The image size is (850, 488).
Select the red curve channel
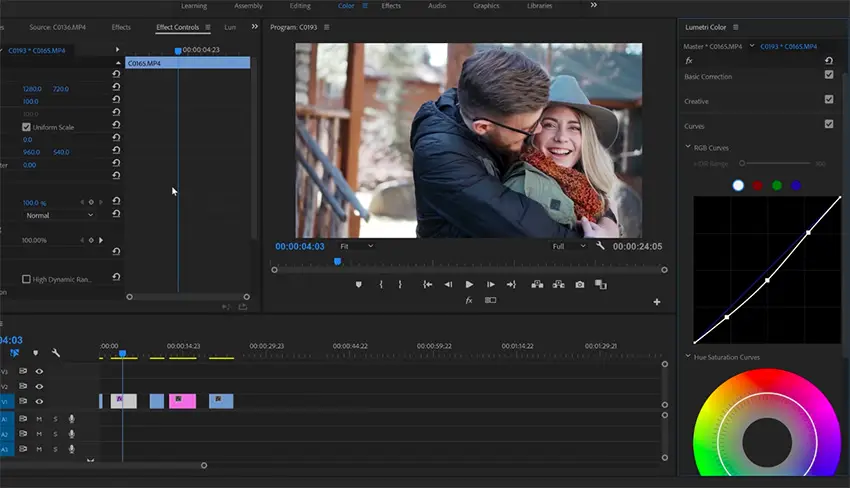(757, 185)
